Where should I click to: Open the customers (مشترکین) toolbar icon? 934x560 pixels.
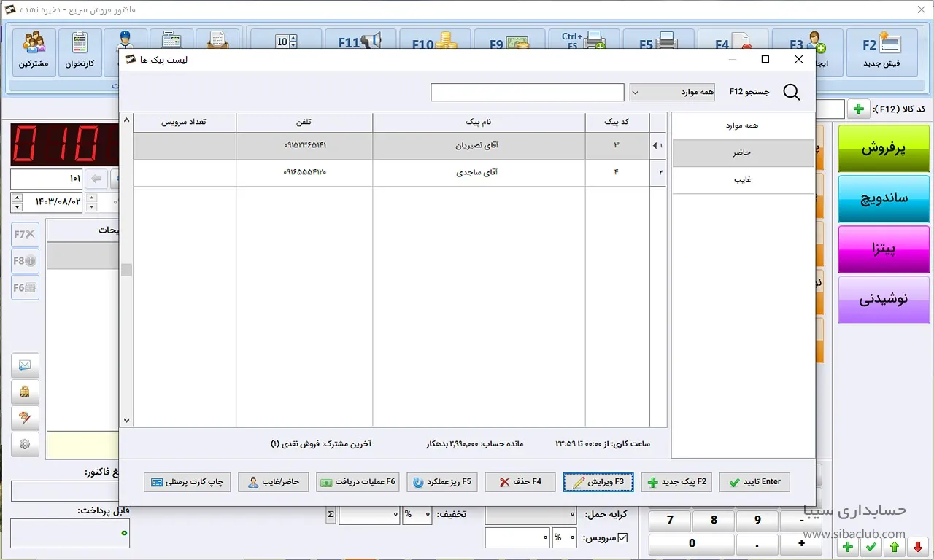pyautogui.click(x=34, y=51)
